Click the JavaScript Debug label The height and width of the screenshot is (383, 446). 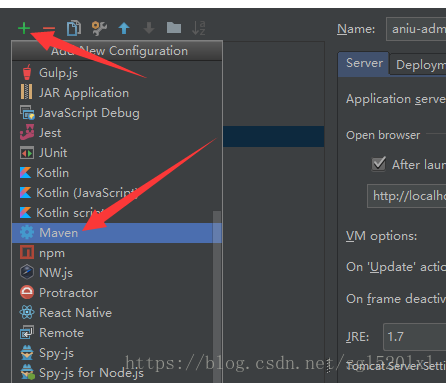(89, 113)
